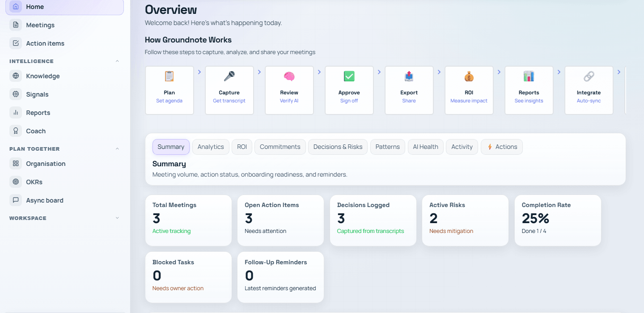Open the Decisions Logged card

coord(373,220)
